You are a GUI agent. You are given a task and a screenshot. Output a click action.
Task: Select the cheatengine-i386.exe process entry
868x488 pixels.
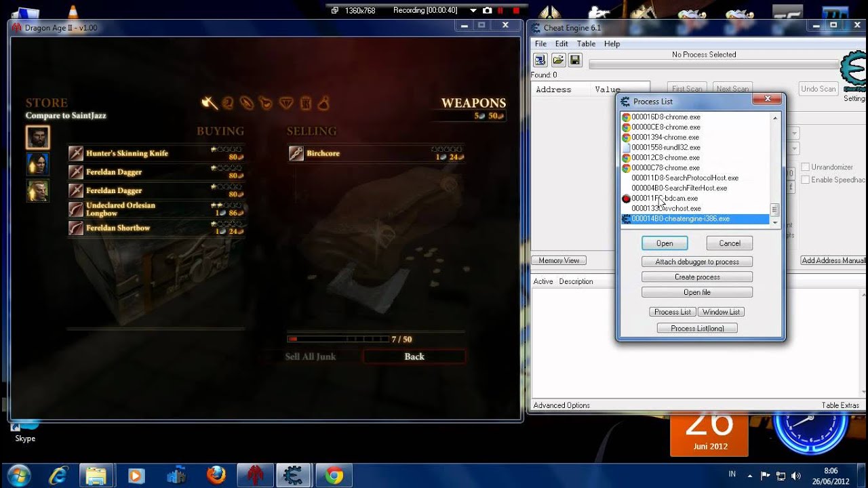click(x=695, y=219)
